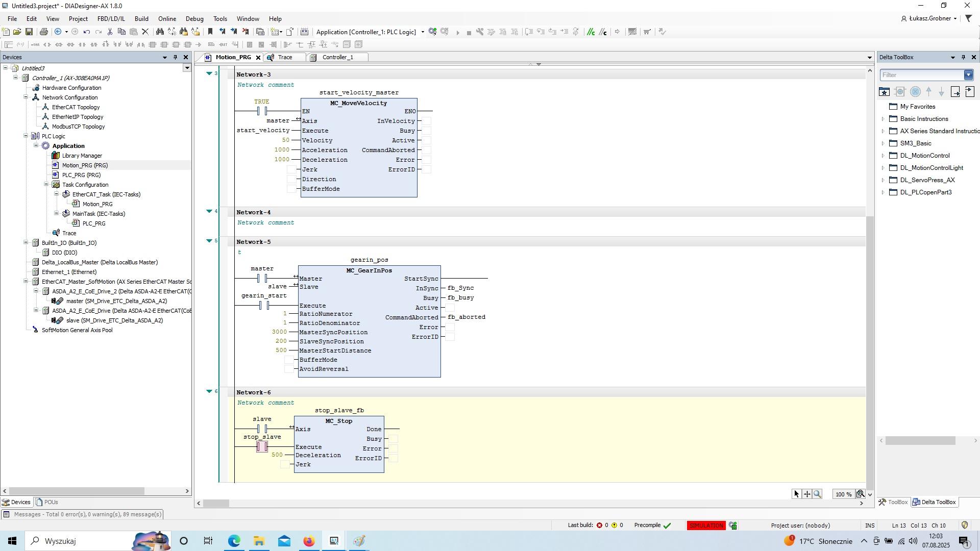Click the Find binoculars icon
This screenshot has height=551, width=980.
point(160,32)
